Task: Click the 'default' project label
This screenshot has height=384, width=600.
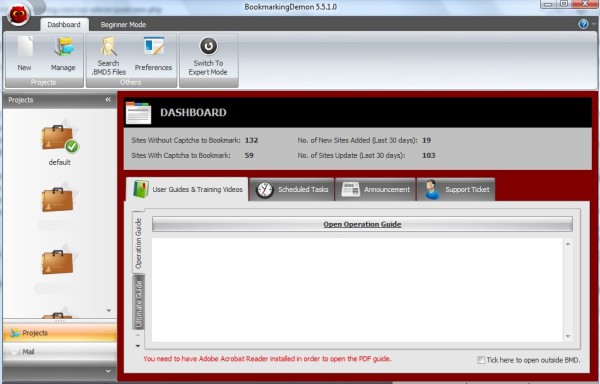Action: pos(60,162)
